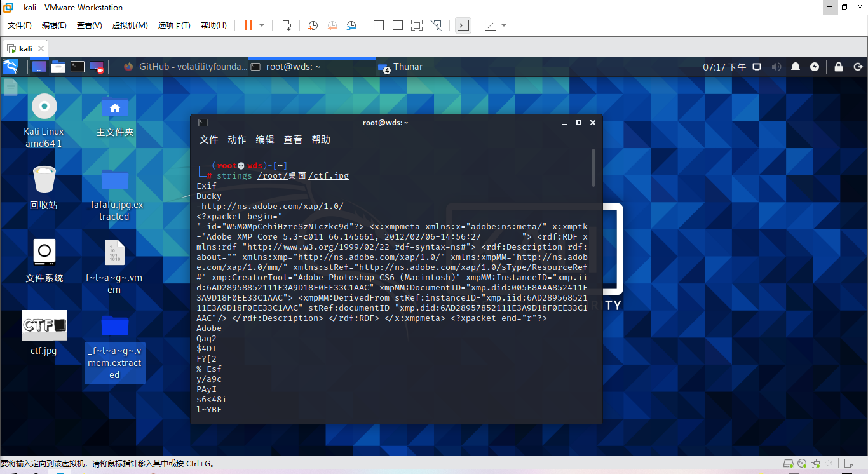868x474 pixels.
Task: Open the VMware 帮助(H) menu
Action: [214, 25]
